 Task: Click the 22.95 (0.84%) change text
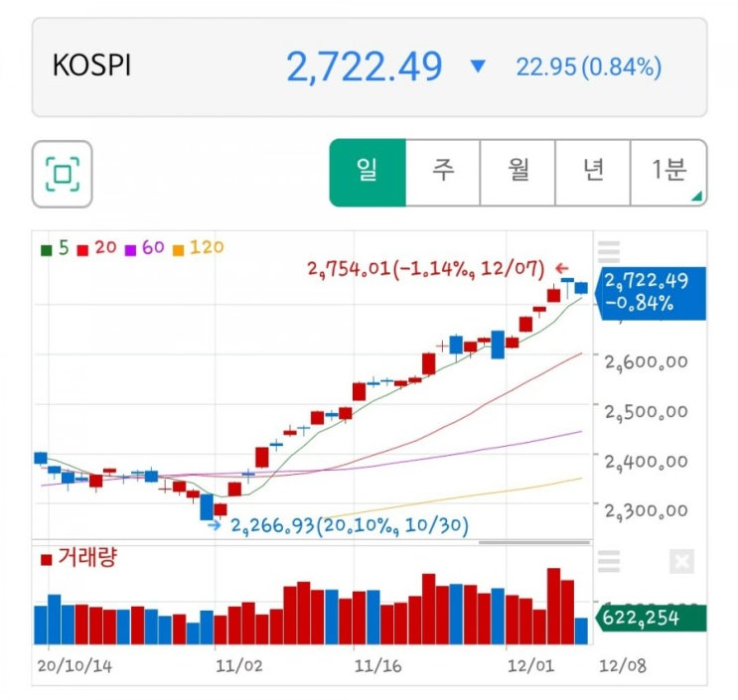[589, 67]
